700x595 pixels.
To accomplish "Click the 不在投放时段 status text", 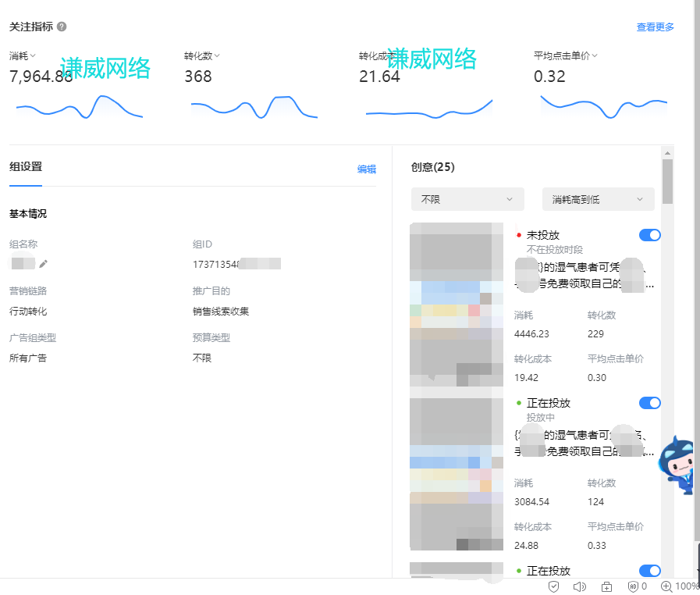I will [x=555, y=250].
